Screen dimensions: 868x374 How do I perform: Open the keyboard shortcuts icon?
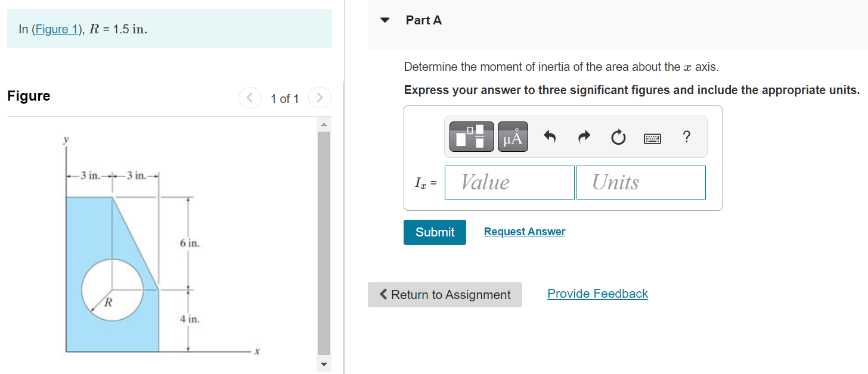click(x=652, y=138)
